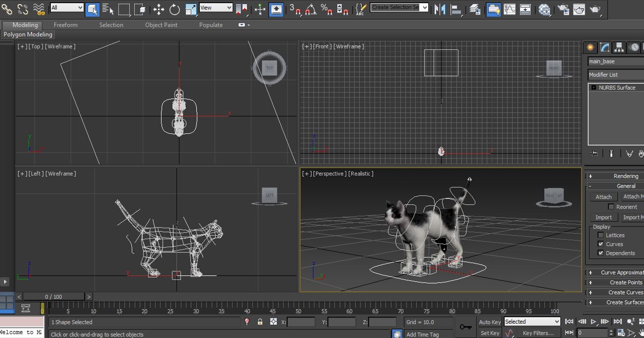Click the Attach button
This screenshot has width=644, height=338.
[x=603, y=197]
